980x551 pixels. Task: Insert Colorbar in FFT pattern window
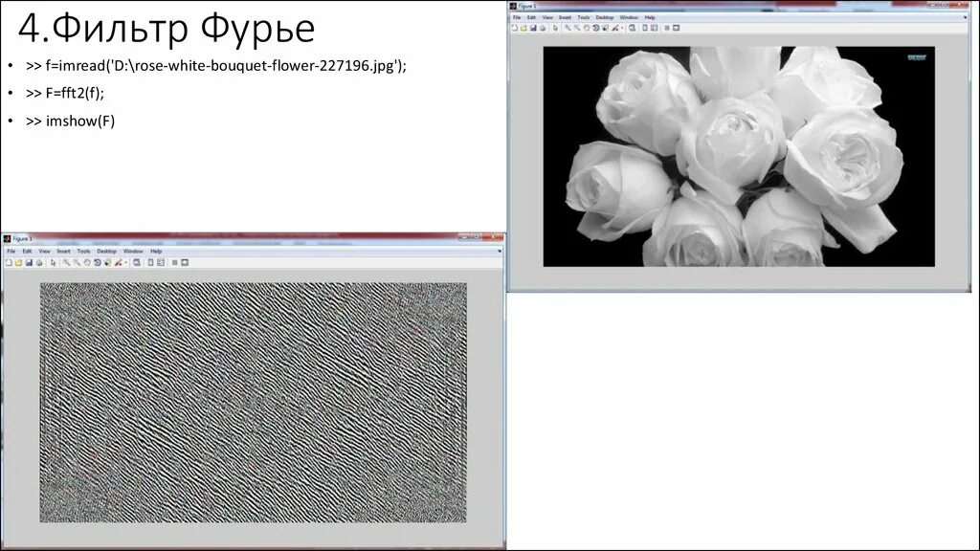click(150, 262)
